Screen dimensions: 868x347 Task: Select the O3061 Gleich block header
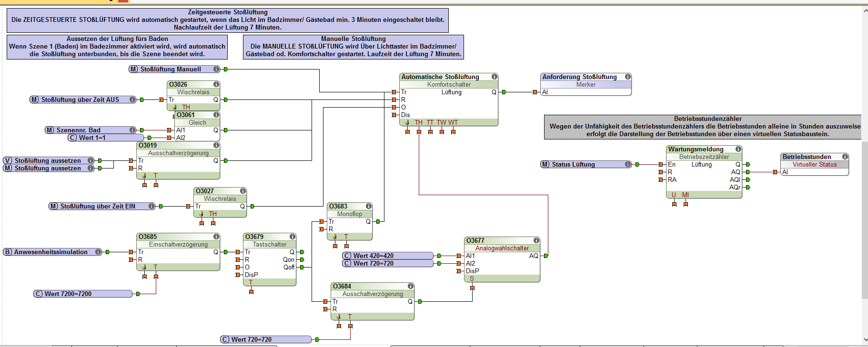coord(193,115)
